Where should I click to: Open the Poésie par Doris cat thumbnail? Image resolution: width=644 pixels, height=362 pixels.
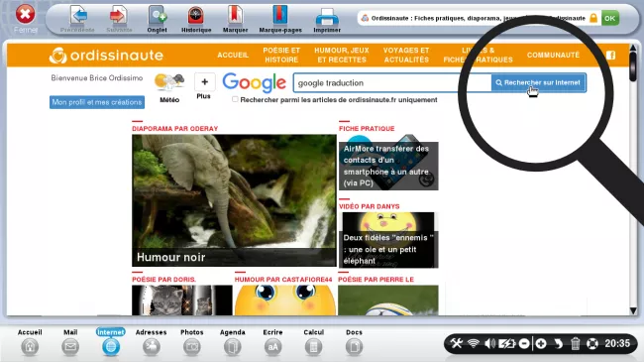pos(182,301)
